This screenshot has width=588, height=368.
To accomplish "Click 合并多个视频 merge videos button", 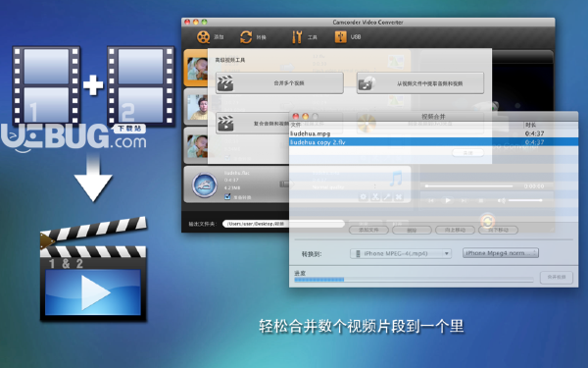I will [x=279, y=83].
